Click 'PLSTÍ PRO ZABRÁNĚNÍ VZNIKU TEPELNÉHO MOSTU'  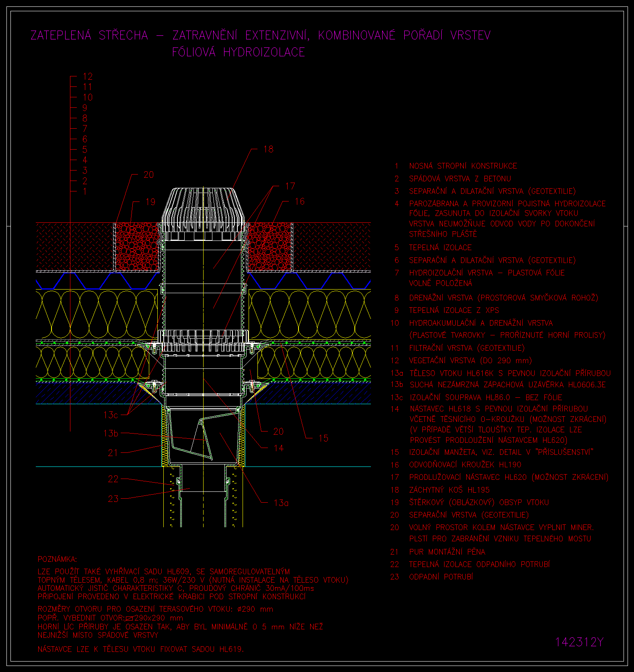[500, 539]
